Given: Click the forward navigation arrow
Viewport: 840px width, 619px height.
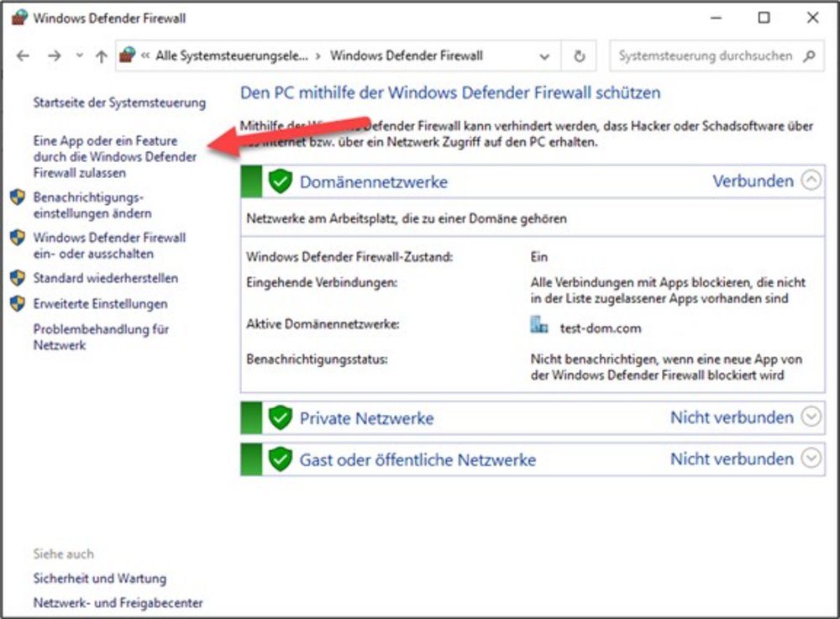Looking at the screenshot, I should [54, 55].
